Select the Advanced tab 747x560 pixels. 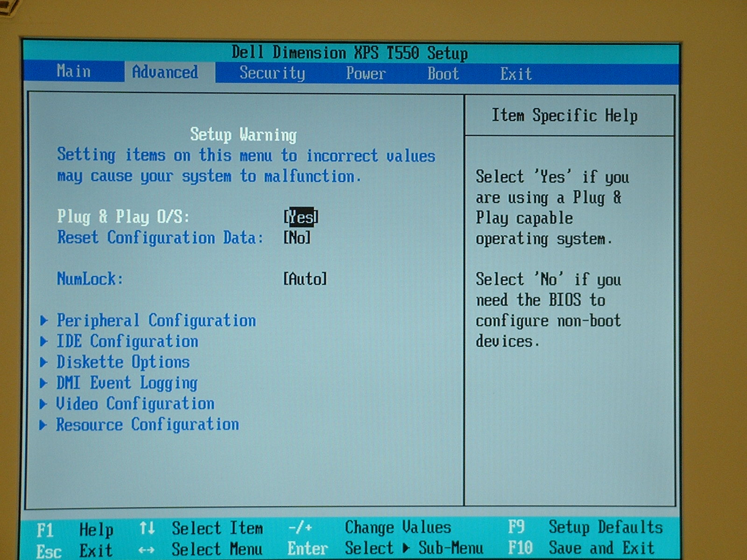[x=165, y=72]
